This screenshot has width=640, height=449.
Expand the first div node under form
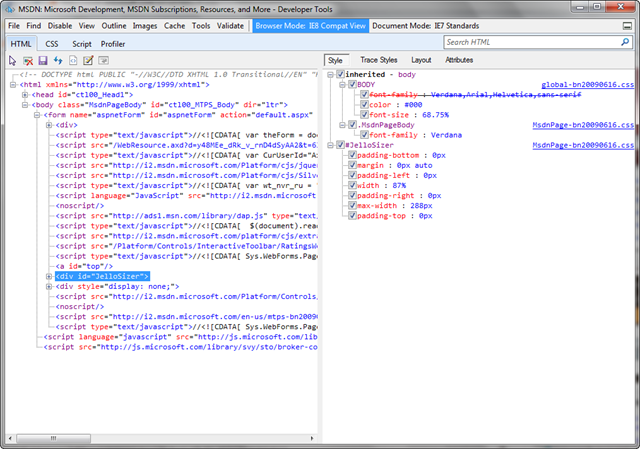[x=49, y=125]
